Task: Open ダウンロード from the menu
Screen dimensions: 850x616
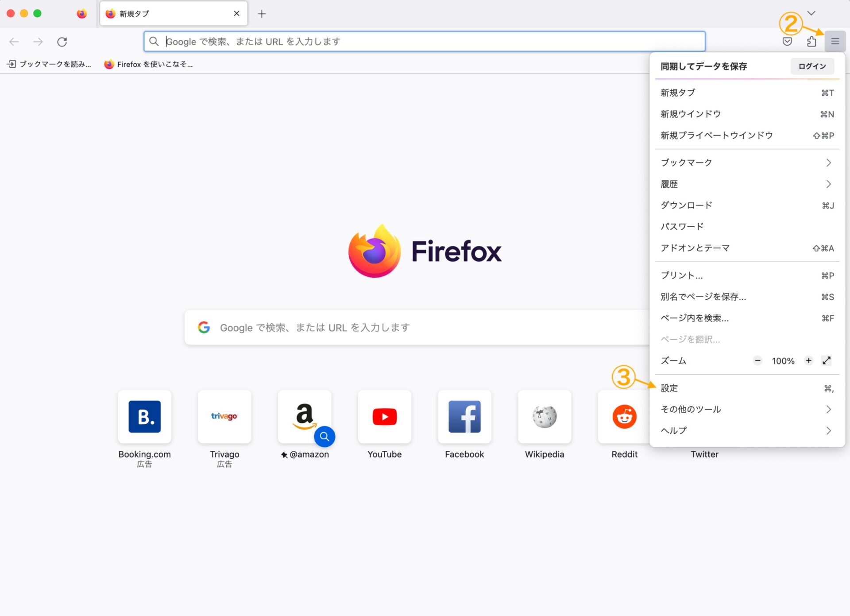Action: click(x=747, y=205)
